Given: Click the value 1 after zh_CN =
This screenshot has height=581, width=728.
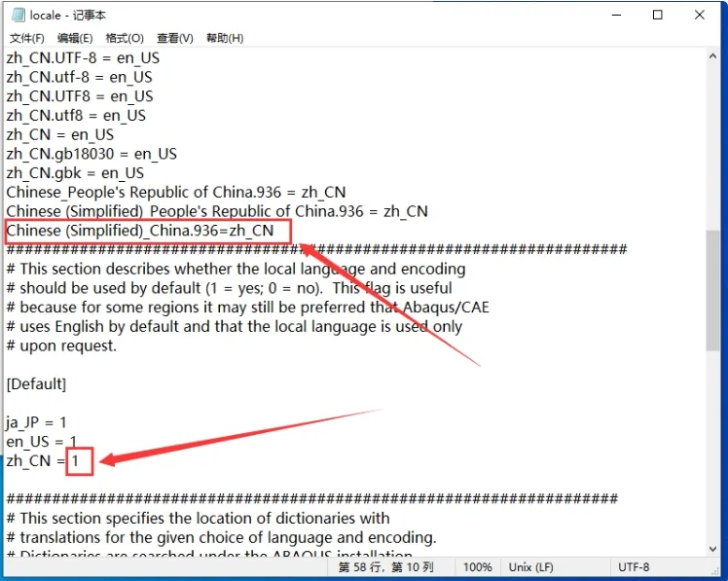Looking at the screenshot, I should [x=75, y=461].
